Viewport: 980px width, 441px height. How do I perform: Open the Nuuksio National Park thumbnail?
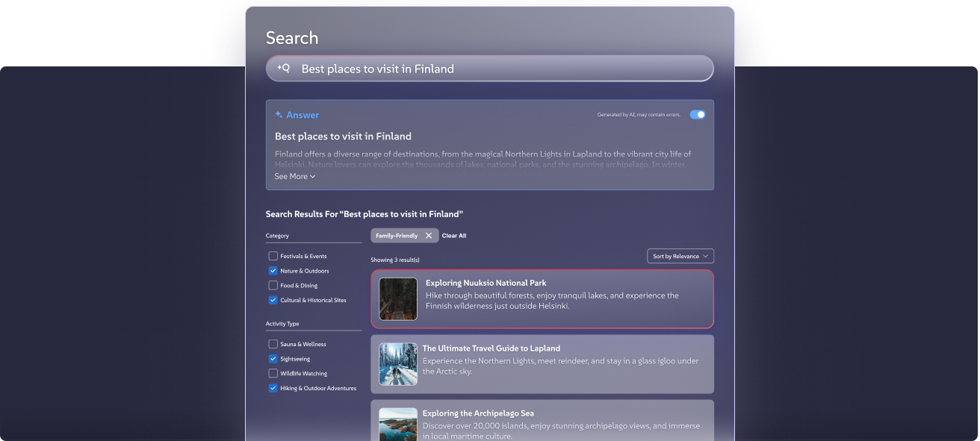pyautogui.click(x=398, y=299)
